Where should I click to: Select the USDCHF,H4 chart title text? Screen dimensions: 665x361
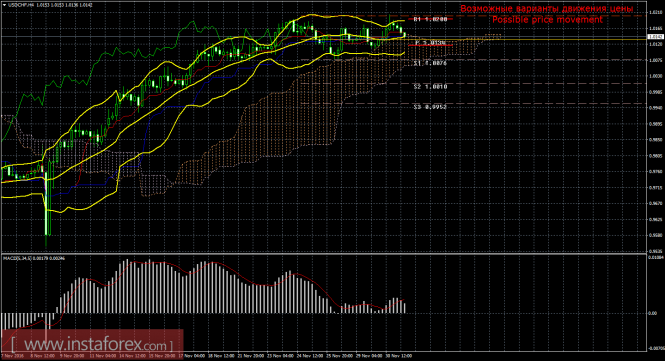click(x=17, y=5)
